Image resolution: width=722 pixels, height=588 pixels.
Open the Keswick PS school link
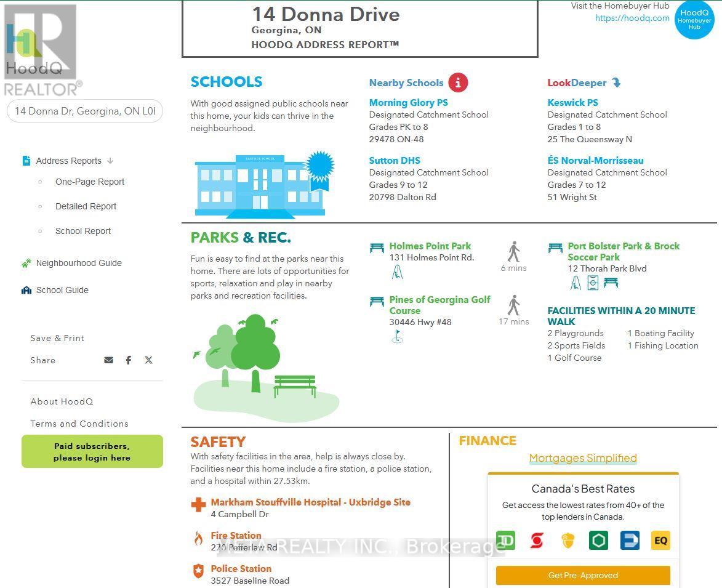(573, 102)
